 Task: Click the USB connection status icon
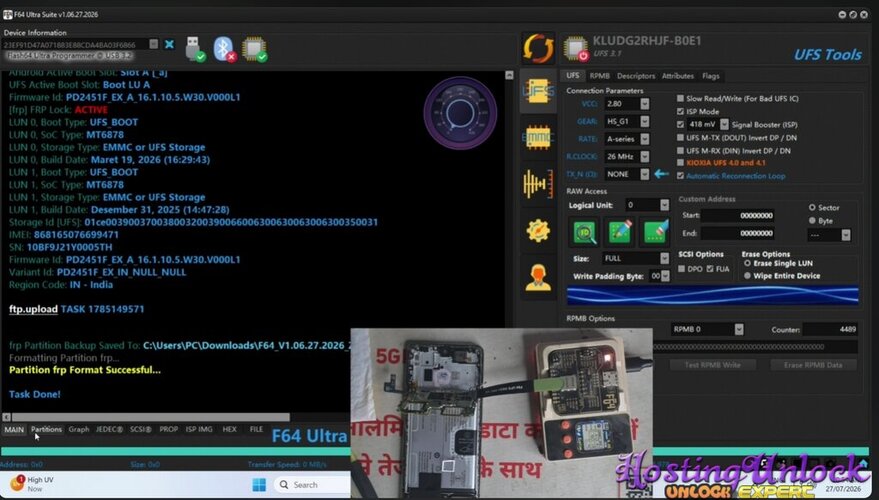195,49
